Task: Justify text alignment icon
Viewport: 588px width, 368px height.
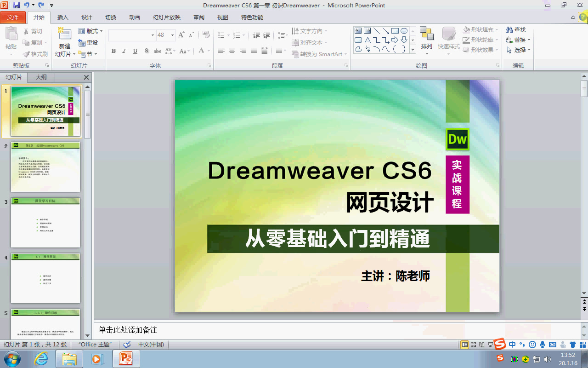Action: [254, 51]
